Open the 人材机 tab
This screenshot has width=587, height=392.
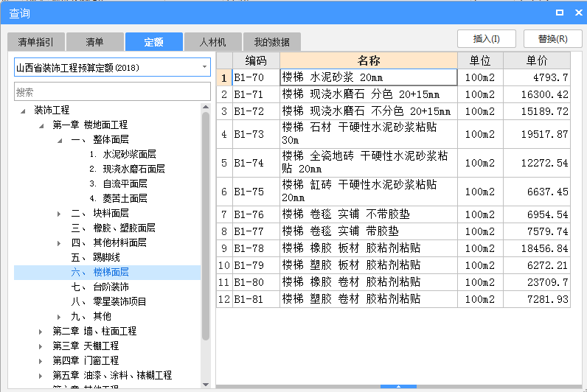click(212, 42)
